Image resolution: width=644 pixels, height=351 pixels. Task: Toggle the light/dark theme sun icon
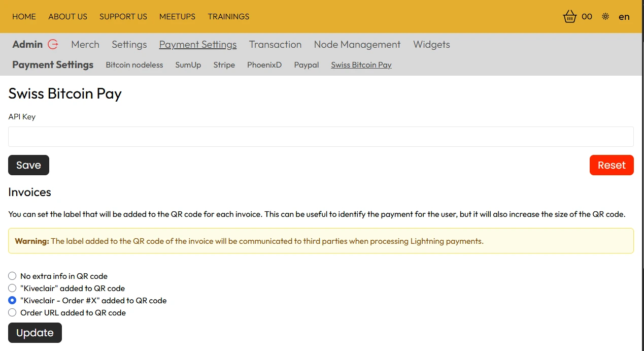(x=605, y=17)
